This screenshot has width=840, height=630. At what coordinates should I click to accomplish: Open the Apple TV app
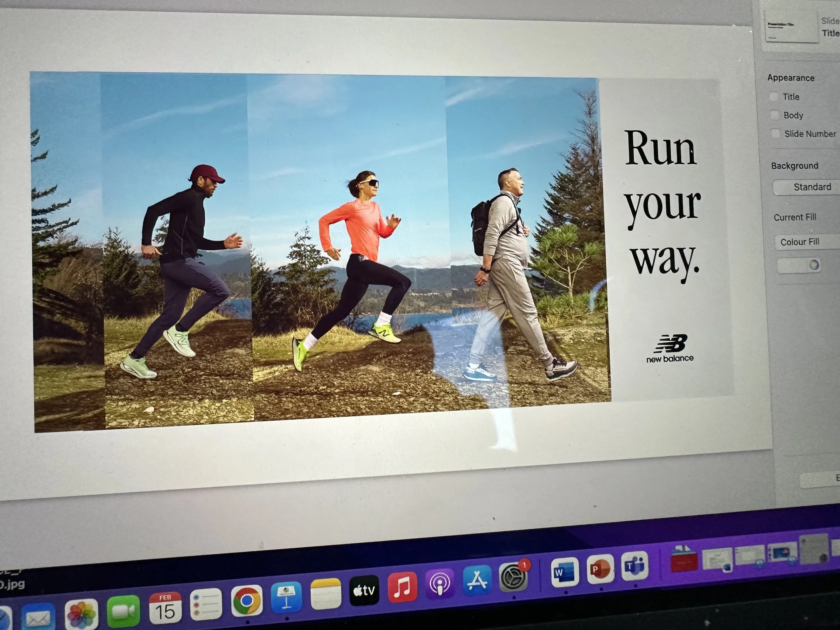(364, 590)
